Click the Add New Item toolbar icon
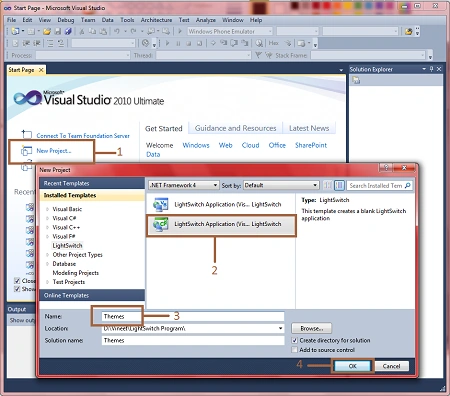Screen dimensions: 450x396 tap(31, 31)
